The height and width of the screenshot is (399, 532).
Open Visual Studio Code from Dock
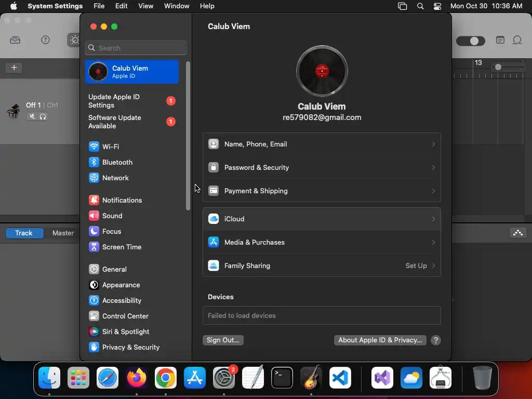340,378
